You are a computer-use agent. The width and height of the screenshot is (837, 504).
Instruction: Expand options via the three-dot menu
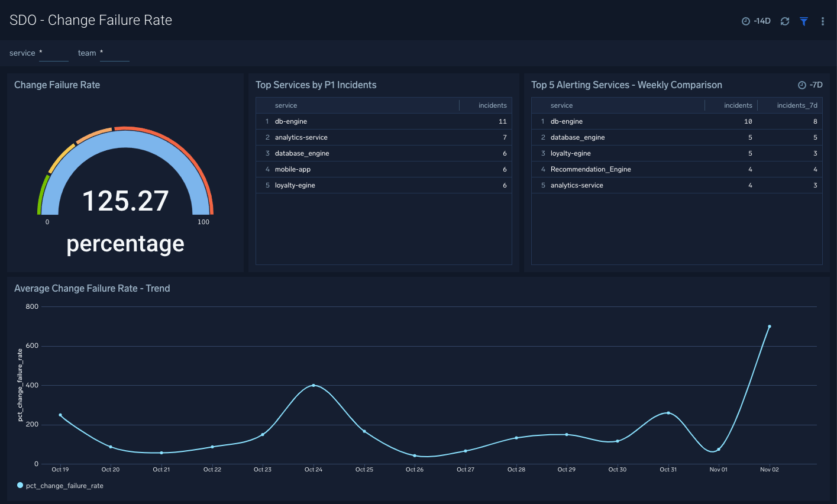coord(822,21)
